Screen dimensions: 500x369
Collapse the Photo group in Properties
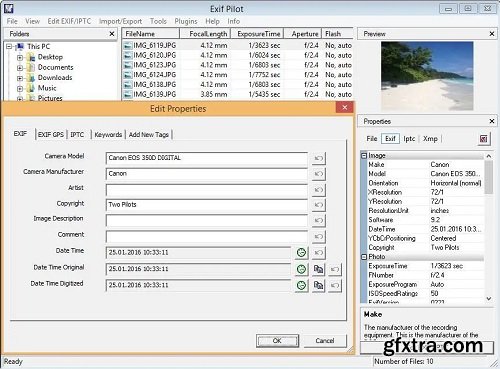364,257
